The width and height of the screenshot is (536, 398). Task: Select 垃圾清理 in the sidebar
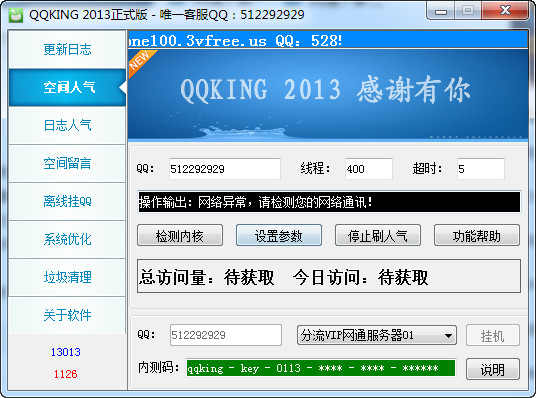(x=67, y=277)
